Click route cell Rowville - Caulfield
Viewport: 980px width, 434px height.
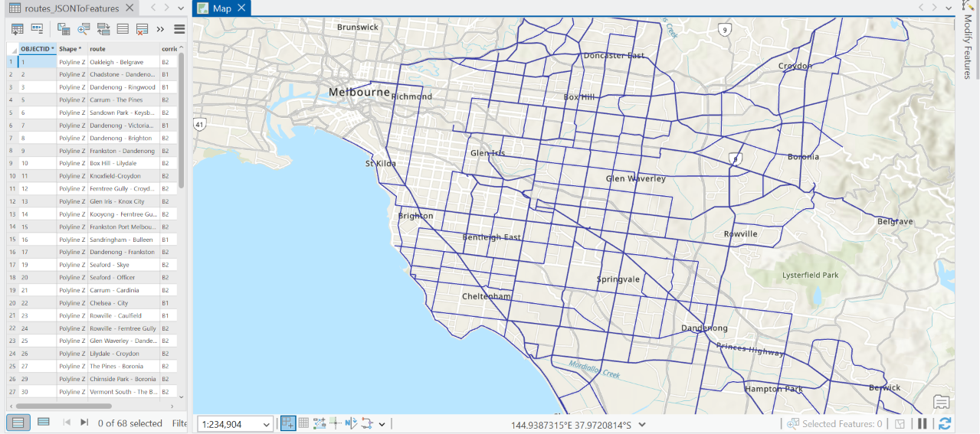pyautogui.click(x=123, y=315)
